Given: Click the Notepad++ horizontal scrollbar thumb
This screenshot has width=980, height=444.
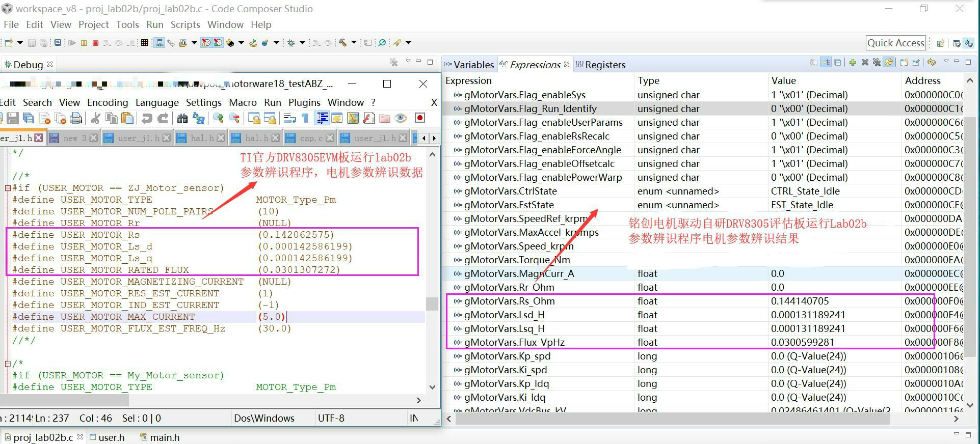Looking at the screenshot, I should (65, 400).
